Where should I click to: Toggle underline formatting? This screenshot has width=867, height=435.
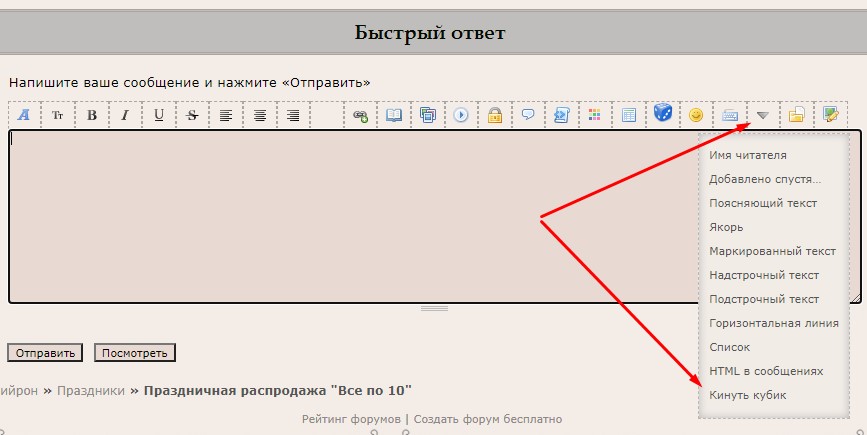159,115
